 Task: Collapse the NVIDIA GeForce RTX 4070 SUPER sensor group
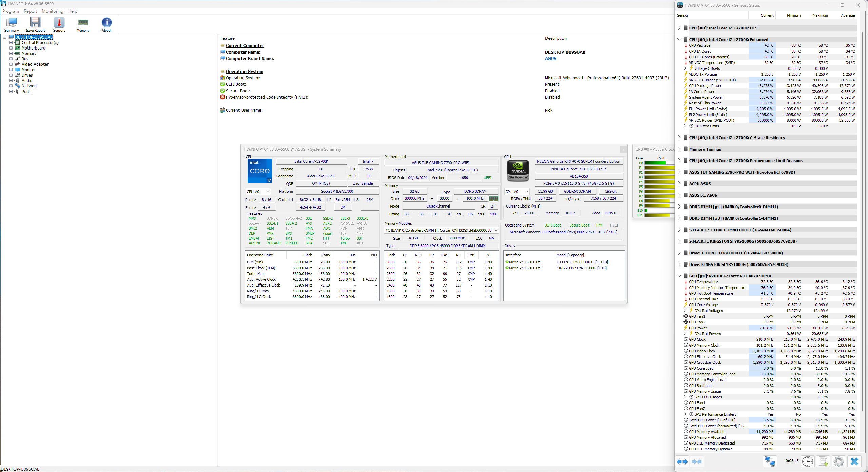[x=679, y=276]
